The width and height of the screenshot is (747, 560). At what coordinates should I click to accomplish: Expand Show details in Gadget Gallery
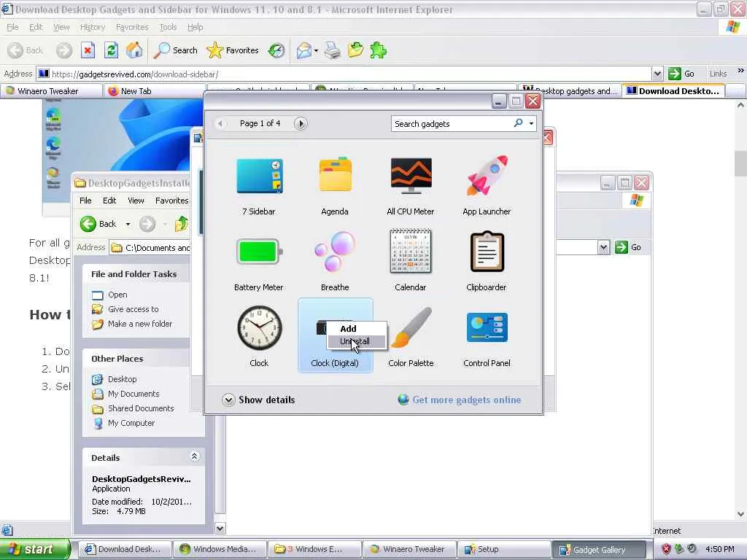click(259, 400)
